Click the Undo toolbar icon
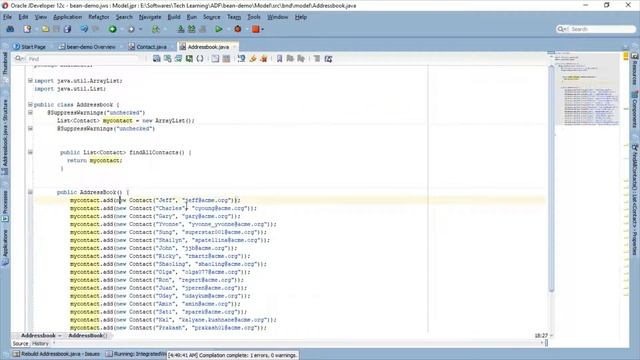 pyautogui.click(x=84, y=29)
